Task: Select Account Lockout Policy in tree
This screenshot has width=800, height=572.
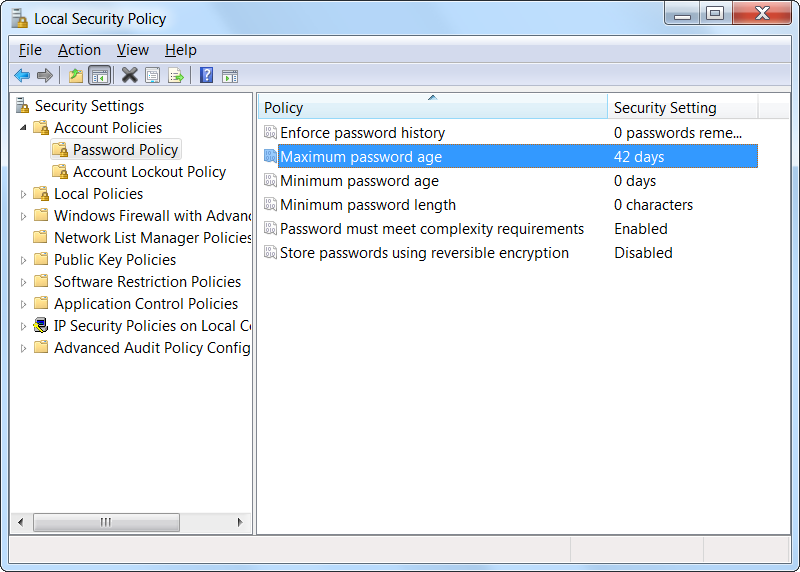Action: click(149, 172)
